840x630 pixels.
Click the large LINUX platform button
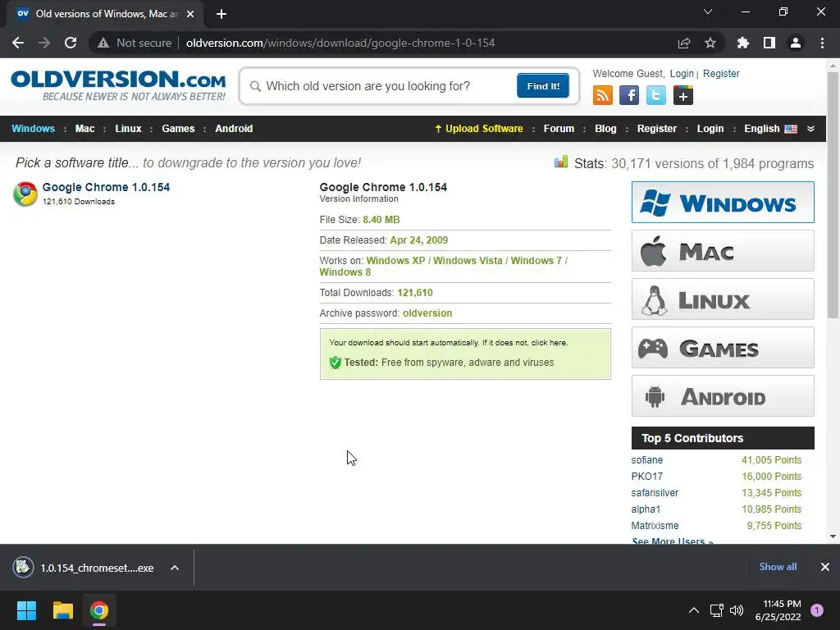pos(723,299)
